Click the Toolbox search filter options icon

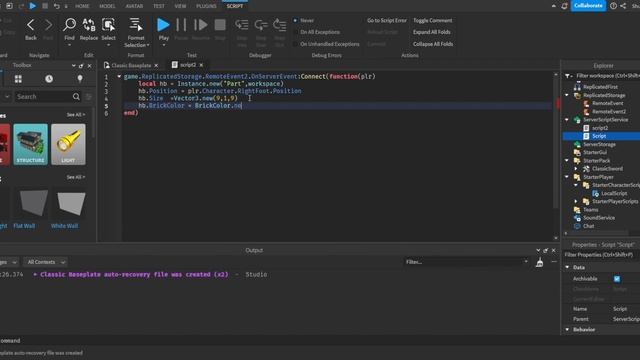tap(89, 97)
